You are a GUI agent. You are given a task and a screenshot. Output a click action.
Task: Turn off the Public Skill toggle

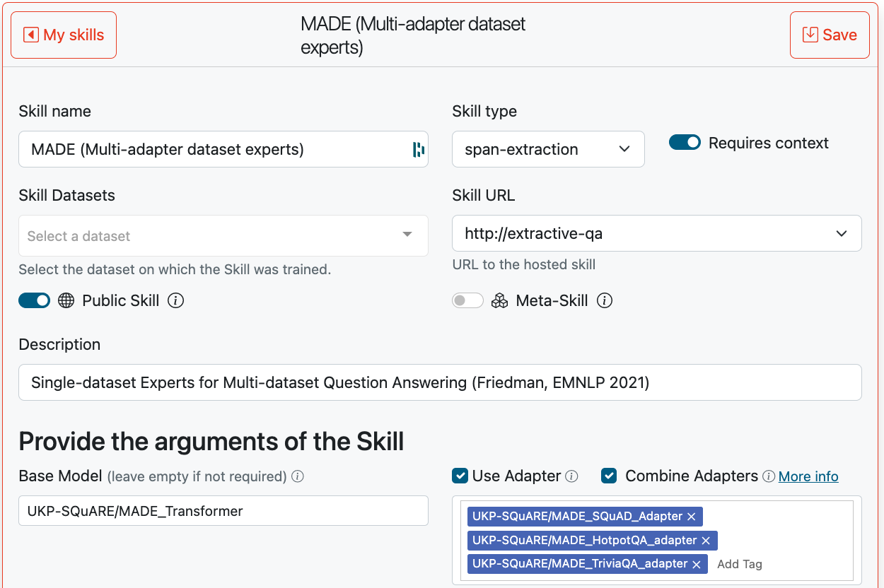coord(34,301)
